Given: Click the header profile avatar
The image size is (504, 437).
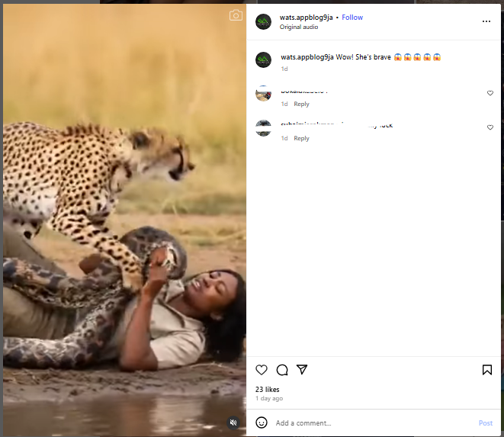Looking at the screenshot, I should click(263, 21).
